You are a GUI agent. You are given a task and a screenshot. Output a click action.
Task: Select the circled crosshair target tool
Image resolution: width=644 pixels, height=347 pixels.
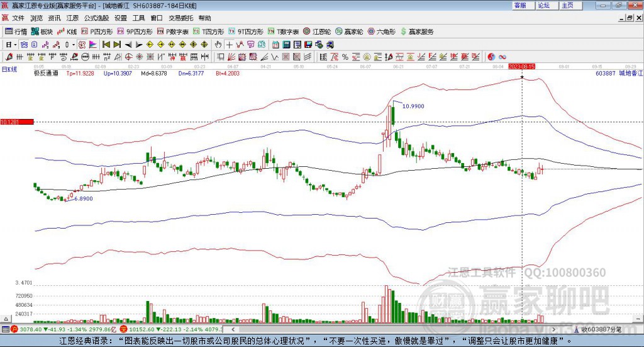128,57
